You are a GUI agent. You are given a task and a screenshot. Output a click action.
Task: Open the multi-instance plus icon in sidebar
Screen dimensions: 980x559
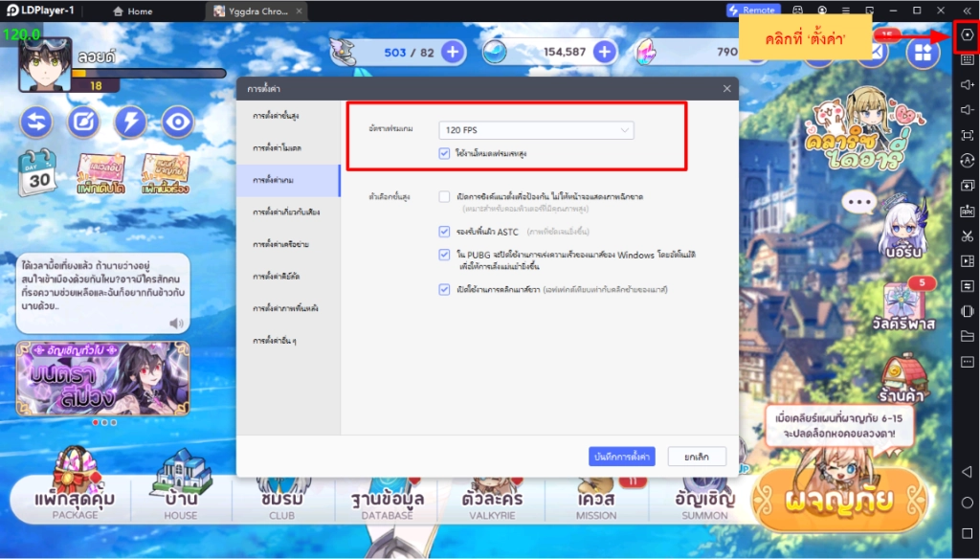point(967,186)
